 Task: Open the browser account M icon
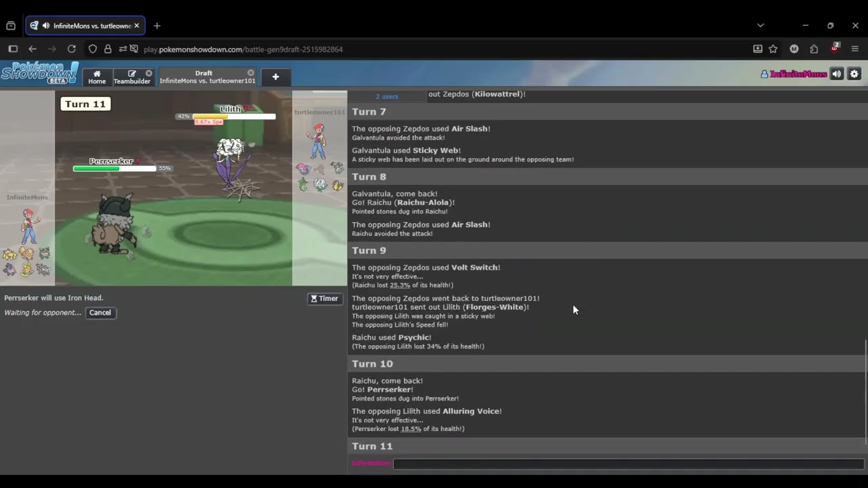794,49
